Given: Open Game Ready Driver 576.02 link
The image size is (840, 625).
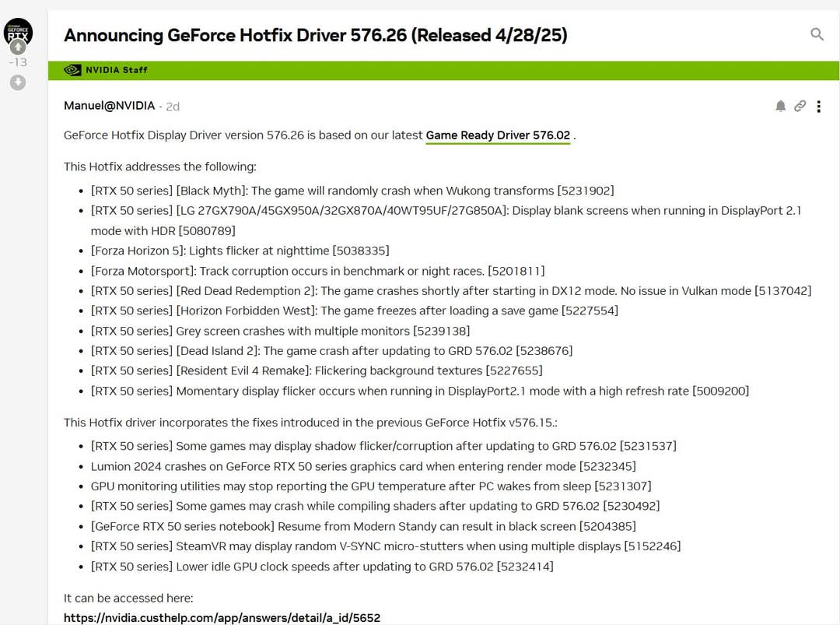Looking at the screenshot, I should click(x=498, y=135).
